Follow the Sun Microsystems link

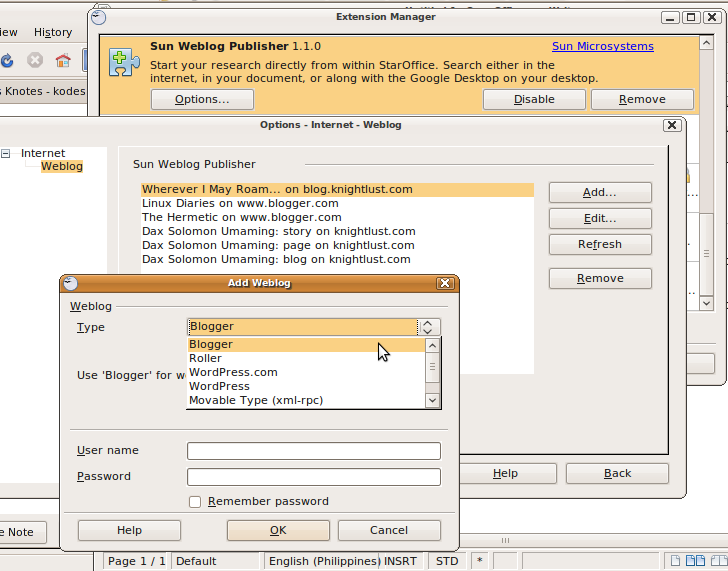[x=602, y=46]
